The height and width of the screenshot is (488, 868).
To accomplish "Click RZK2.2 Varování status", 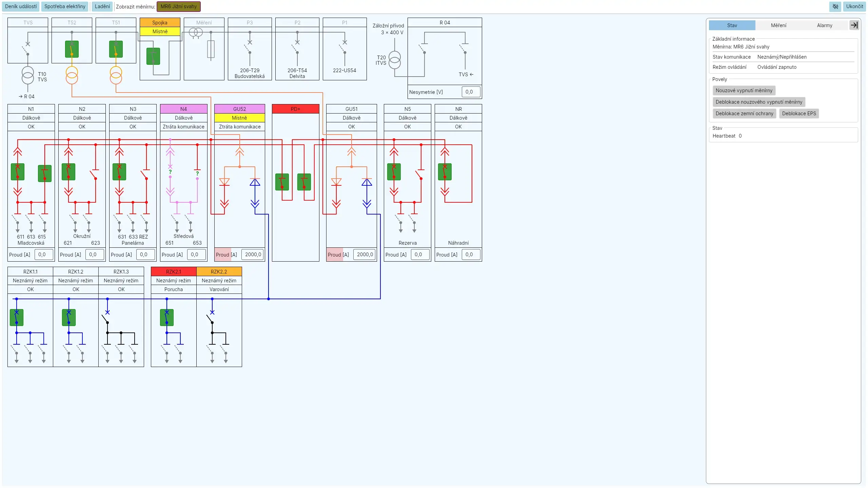I will coord(219,289).
